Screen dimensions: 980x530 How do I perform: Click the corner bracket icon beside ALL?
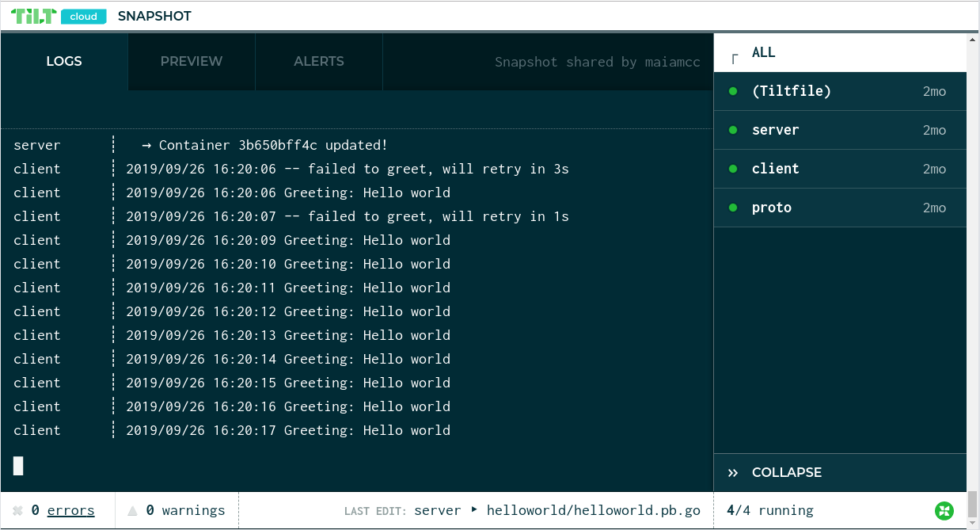(735, 57)
